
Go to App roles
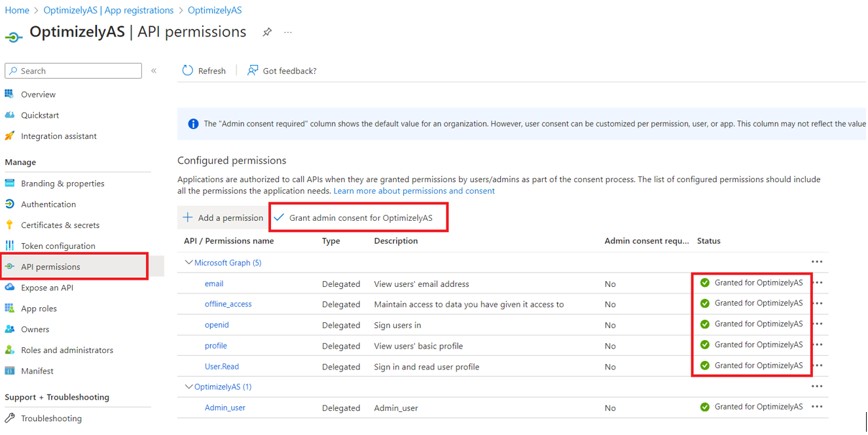[39, 309]
